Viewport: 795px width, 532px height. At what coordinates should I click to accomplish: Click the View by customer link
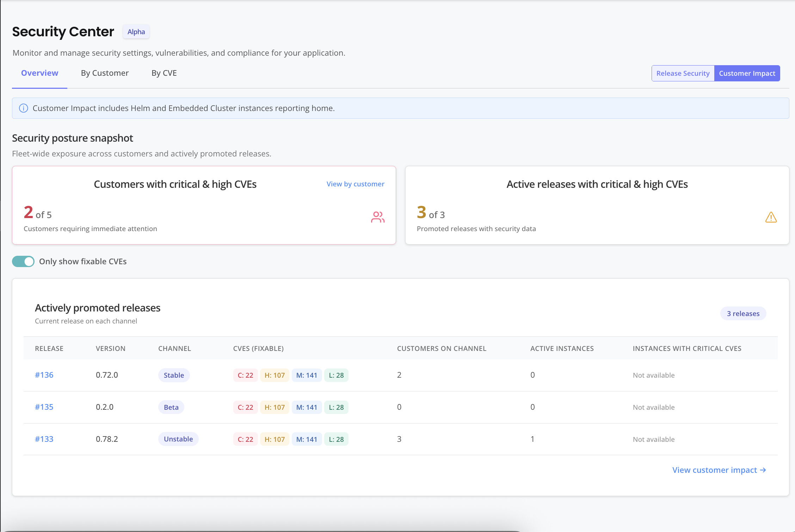[355, 184]
